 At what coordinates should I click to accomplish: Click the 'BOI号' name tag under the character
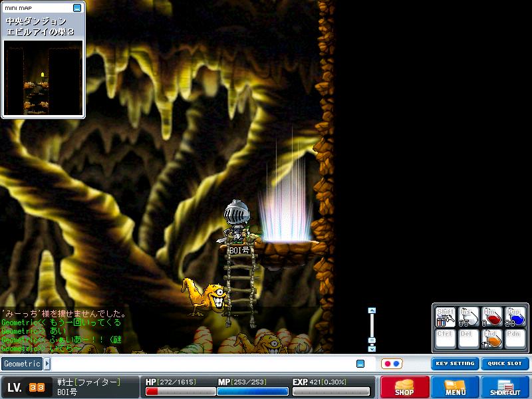tap(239, 251)
